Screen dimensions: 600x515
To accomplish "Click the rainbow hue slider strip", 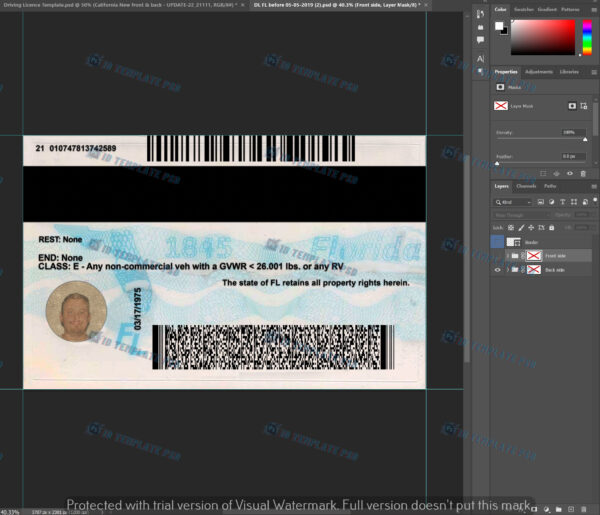I will pyautogui.click(x=587, y=37).
